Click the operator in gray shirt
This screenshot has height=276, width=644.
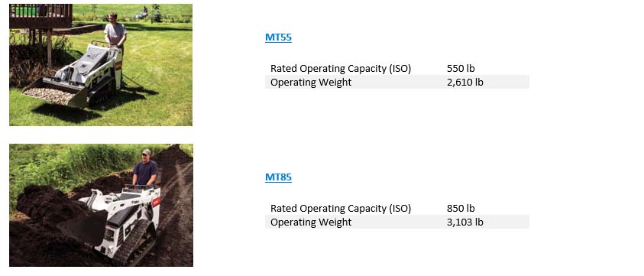pyautogui.click(x=115, y=34)
